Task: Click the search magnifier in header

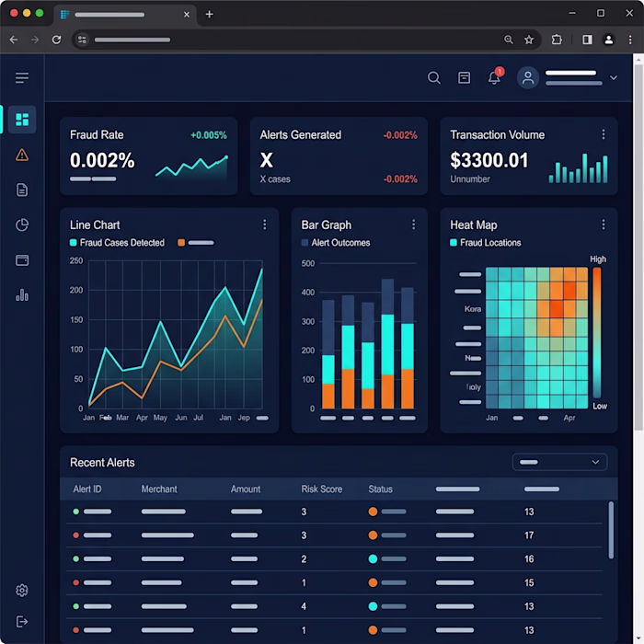Action: coord(433,77)
